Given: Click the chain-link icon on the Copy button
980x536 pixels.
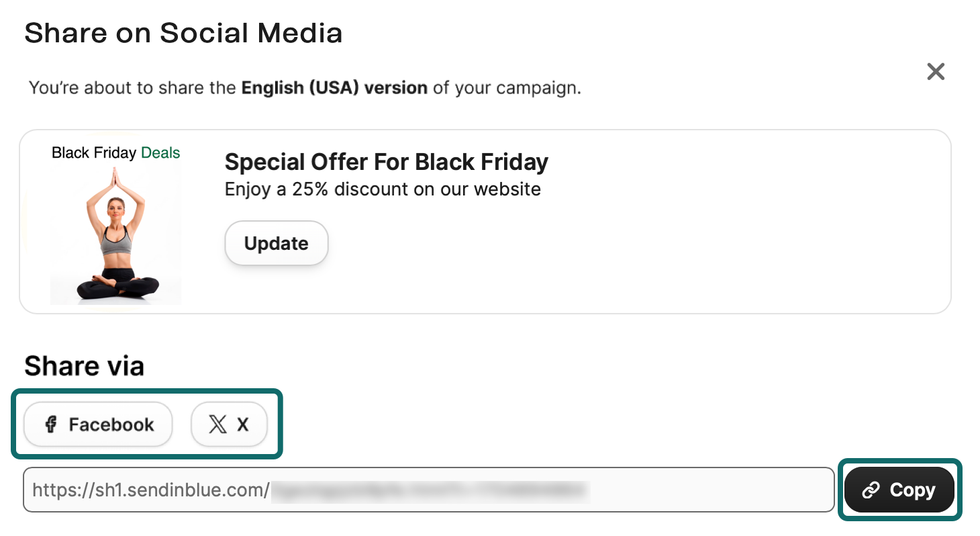Looking at the screenshot, I should click(x=871, y=490).
